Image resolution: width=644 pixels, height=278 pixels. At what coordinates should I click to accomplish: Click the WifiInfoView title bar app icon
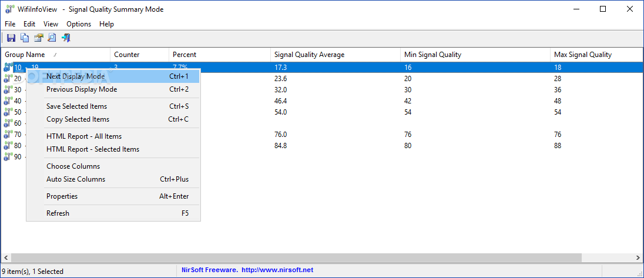[x=9, y=9]
